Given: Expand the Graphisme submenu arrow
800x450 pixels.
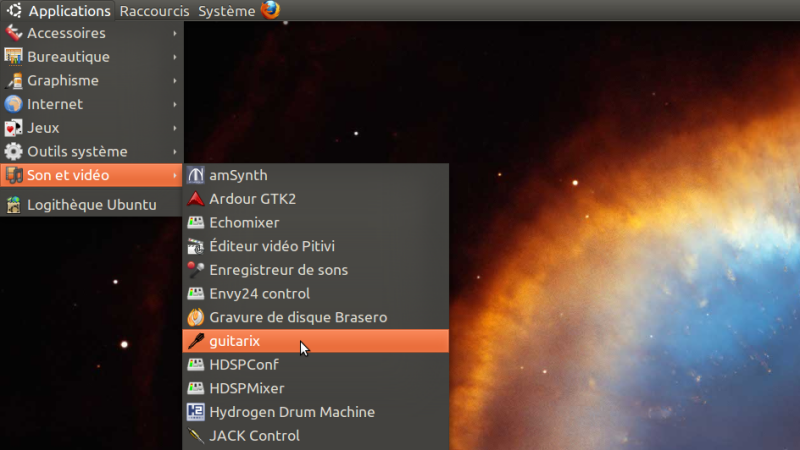Looking at the screenshot, I should pyautogui.click(x=175, y=81).
